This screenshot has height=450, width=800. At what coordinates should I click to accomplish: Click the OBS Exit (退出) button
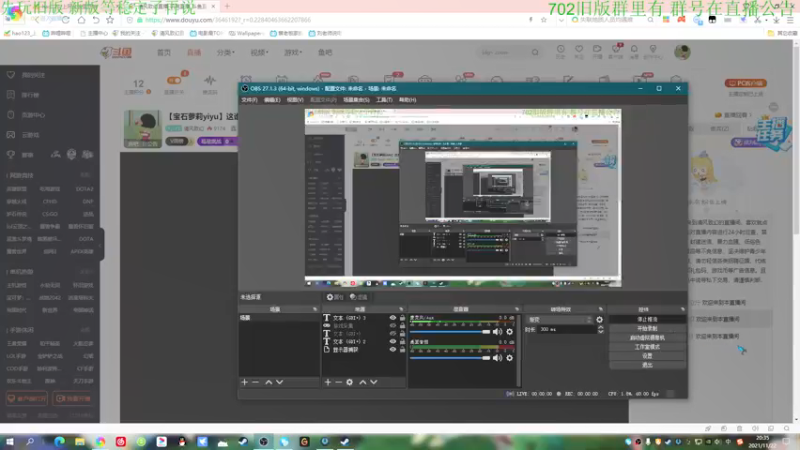pyautogui.click(x=647, y=365)
